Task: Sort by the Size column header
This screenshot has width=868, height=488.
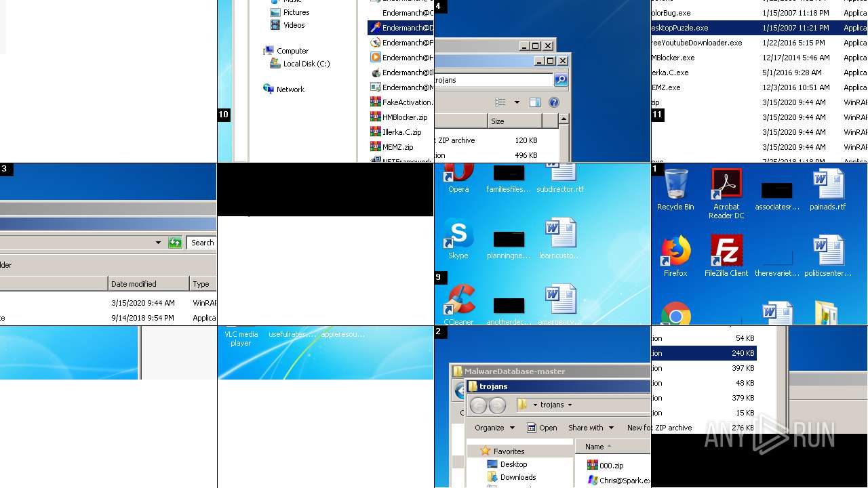Action: click(515, 121)
